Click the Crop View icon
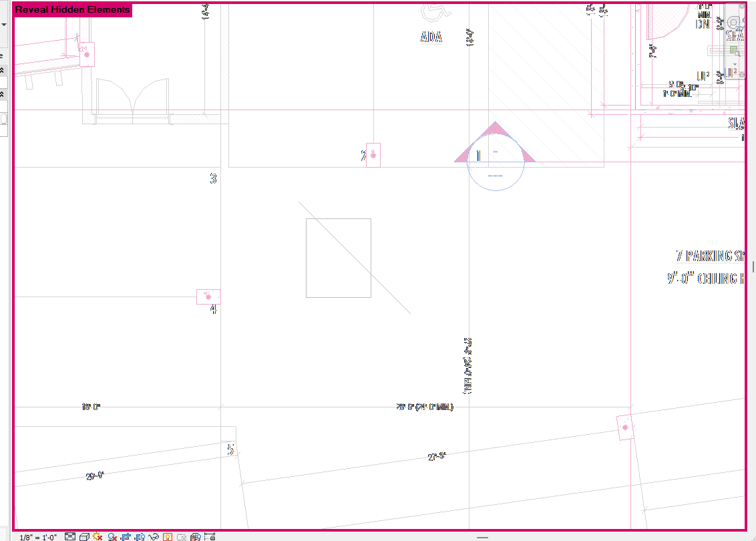 [x=126, y=535]
